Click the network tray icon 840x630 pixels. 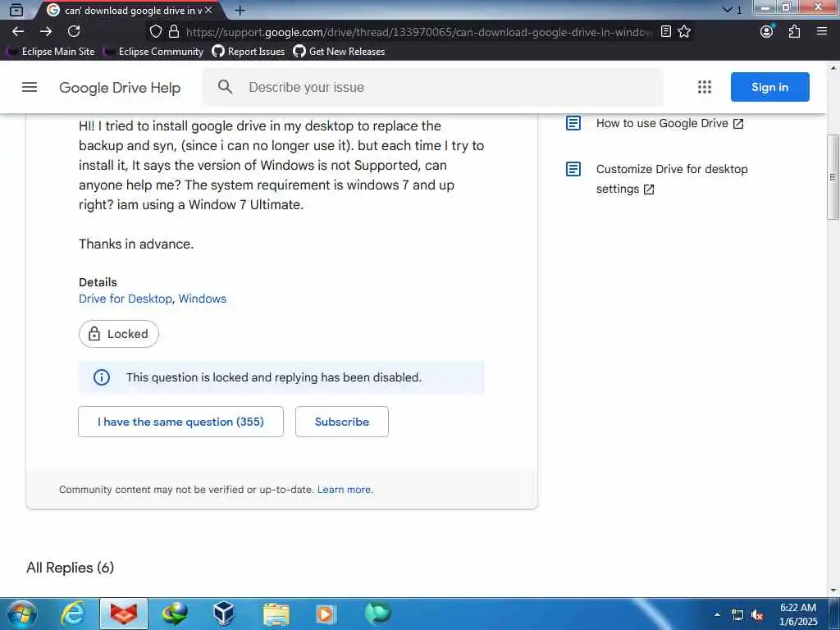[x=737, y=615]
